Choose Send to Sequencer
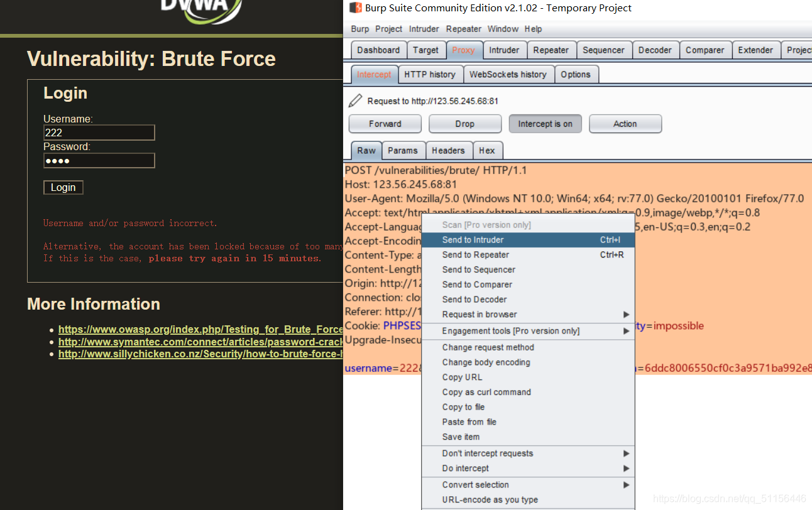Viewport: 812px width, 510px height. (x=528, y=270)
